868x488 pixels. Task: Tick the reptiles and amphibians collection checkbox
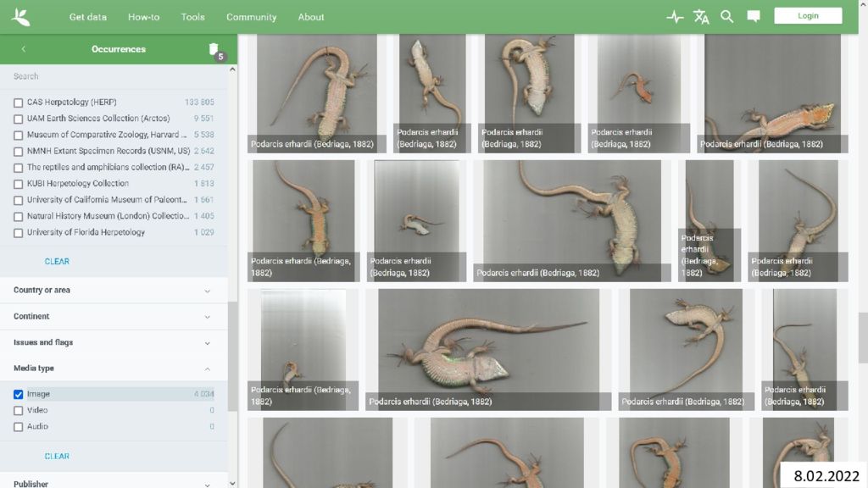click(x=19, y=168)
